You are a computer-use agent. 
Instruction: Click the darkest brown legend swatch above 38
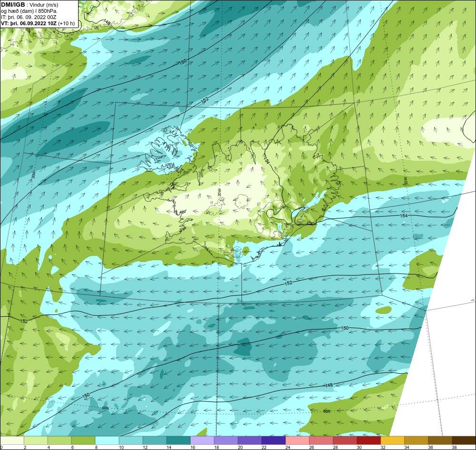pos(464,440)
